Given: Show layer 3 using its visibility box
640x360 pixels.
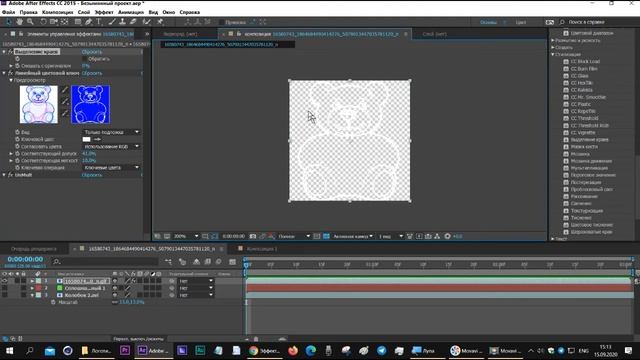Looking at the screenshot, I should [x=4, y=295].
